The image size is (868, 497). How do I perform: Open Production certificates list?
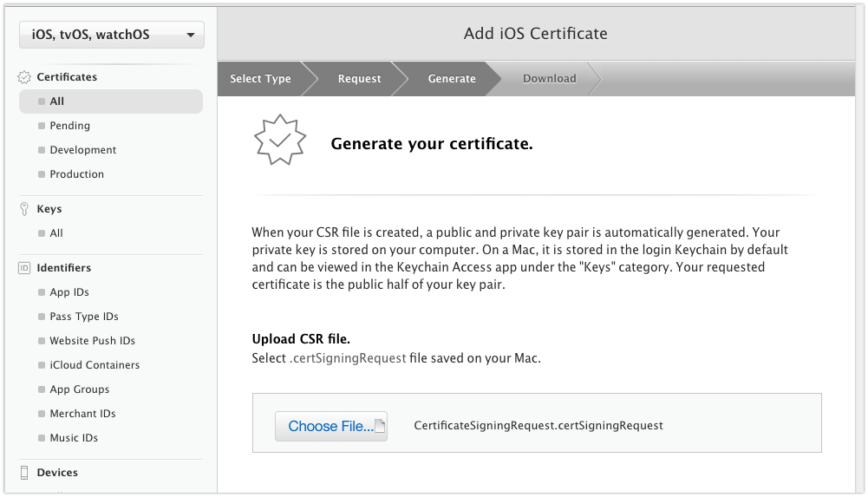pos(77,174)
